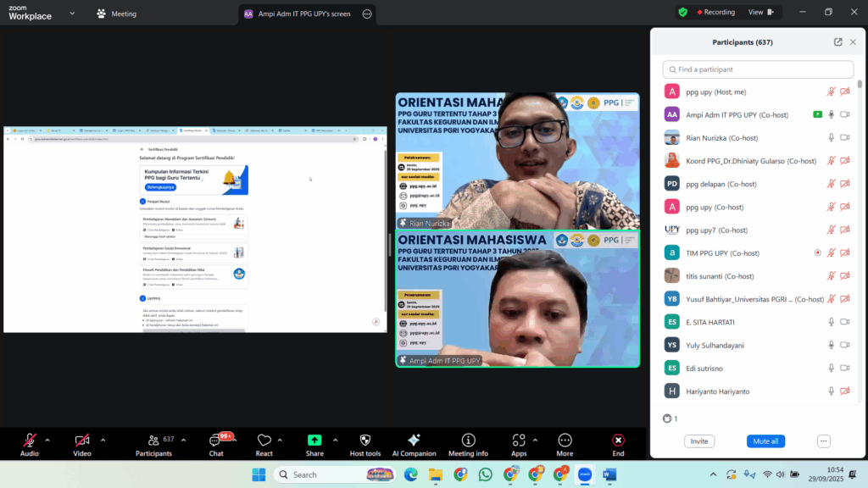The image size is (868, 488).
Task: Open the React emoji icon
Action: (264, 441)
